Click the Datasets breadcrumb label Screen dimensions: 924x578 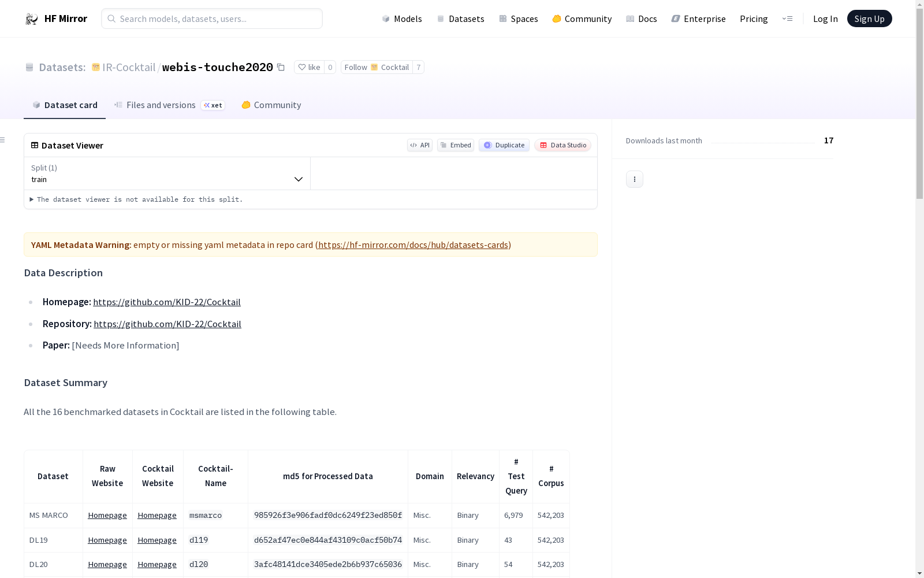[62, 67]
